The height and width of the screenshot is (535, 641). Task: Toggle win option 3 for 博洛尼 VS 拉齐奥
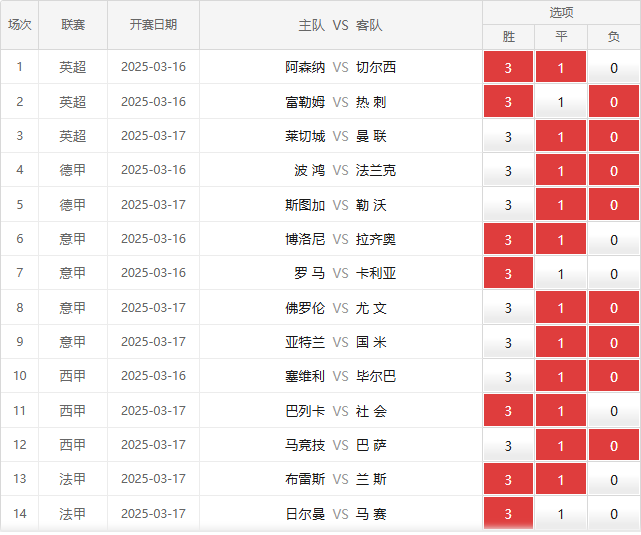[x=508, y=239]
